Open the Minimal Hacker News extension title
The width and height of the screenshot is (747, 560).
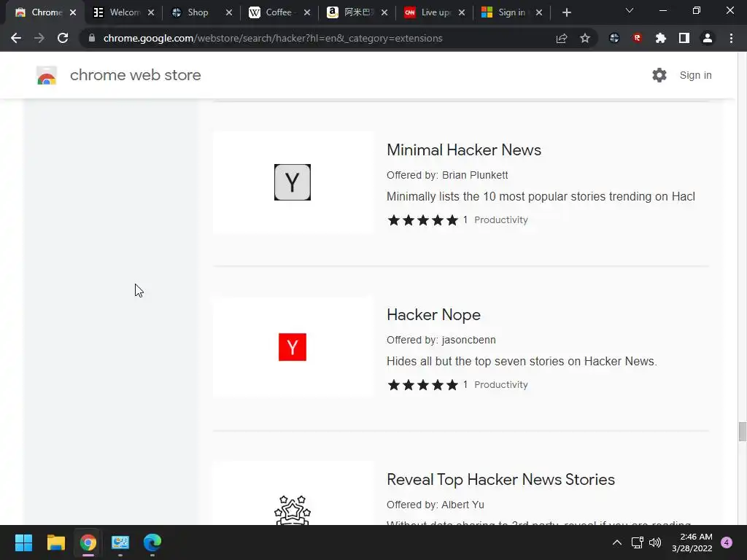tap(464, 150)
